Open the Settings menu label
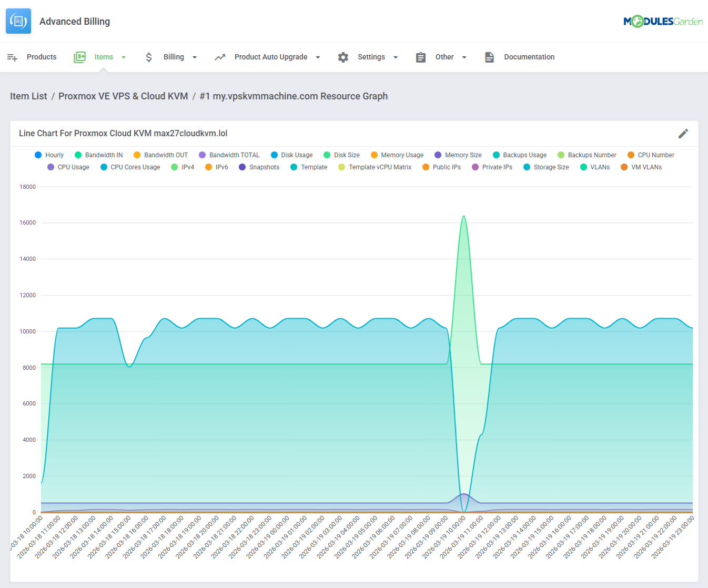 coord(371,57)
